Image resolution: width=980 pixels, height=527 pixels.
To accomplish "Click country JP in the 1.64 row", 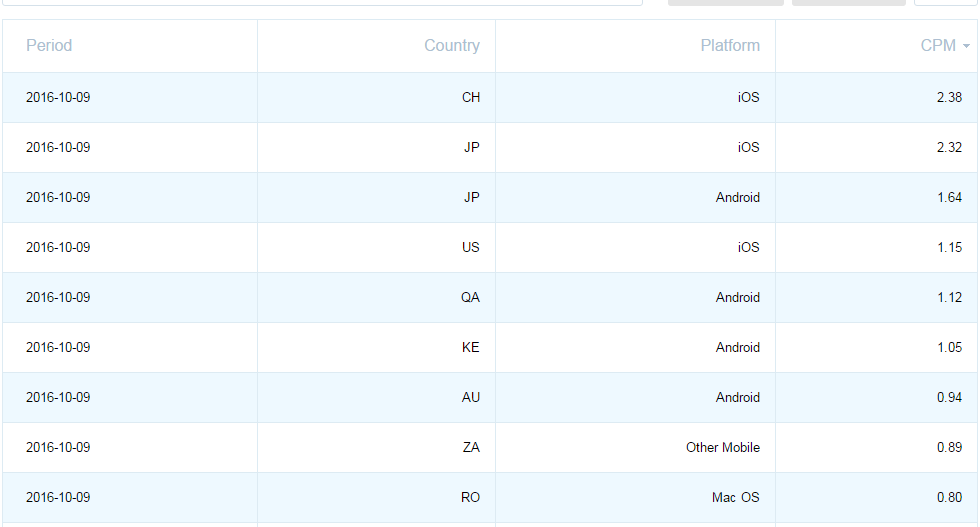I will tap(472, 198).
